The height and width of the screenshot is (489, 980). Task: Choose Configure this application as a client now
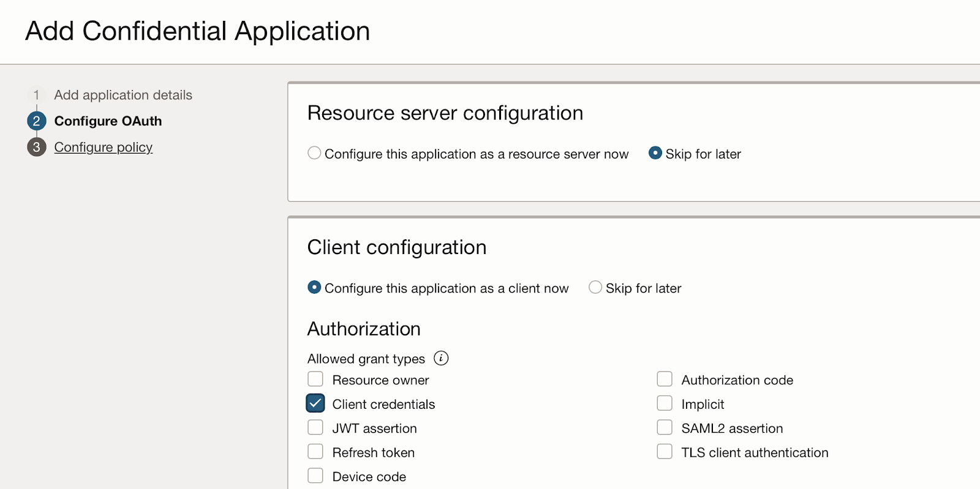[314, 288]
